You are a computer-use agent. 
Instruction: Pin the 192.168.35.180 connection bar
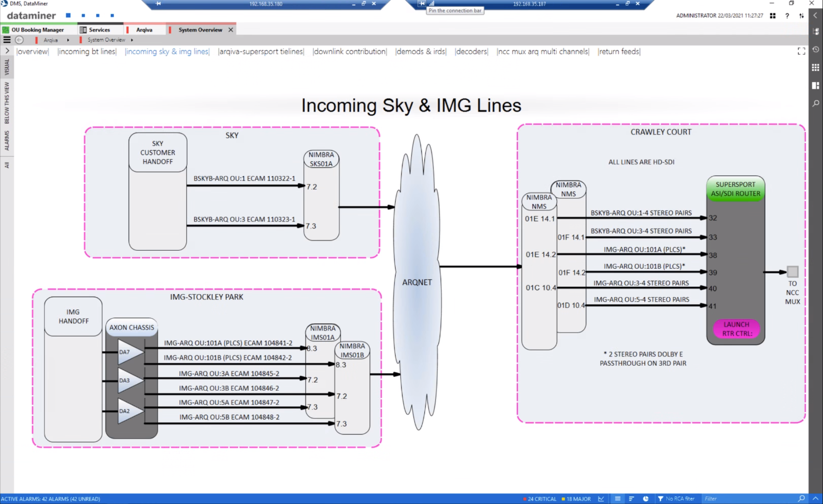coord(158,4)
